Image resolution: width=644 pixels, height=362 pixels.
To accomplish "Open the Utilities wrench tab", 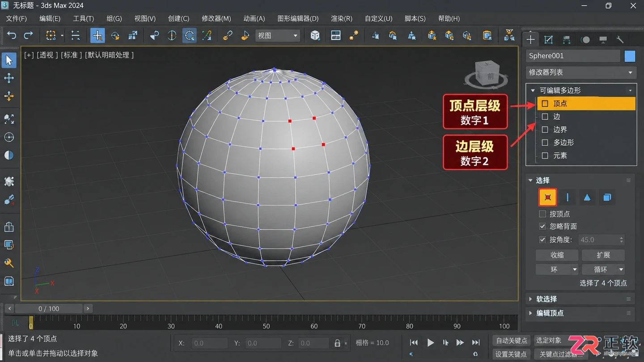I will point(620,40).
